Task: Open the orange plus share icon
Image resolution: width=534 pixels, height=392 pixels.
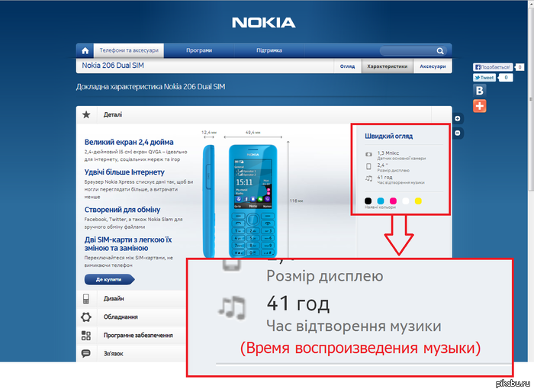Action: click(x=480, y=106)
